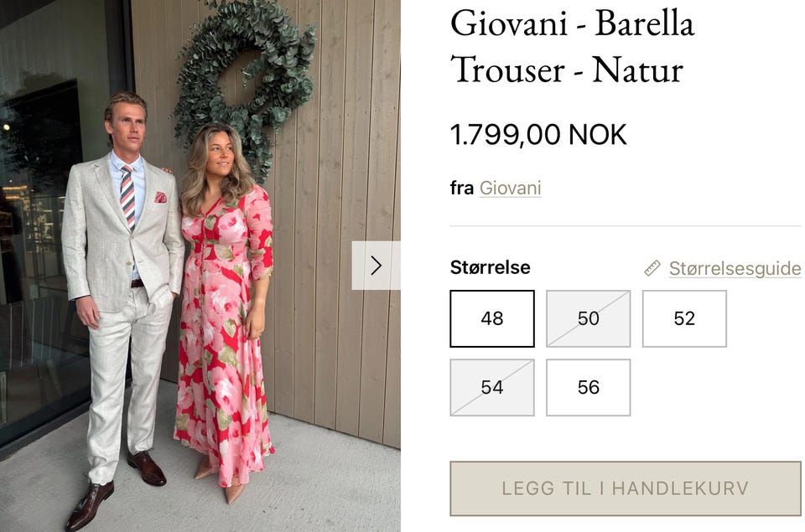Image resolution: width=805 pixels, height=532 pixels.
Task: Click the product title Giovani - Barella Trouser
Action: [x=572, y=46]
